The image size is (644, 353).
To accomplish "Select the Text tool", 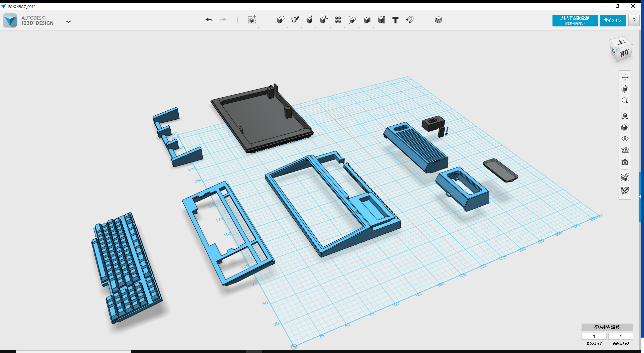I will tap(395, 20).
